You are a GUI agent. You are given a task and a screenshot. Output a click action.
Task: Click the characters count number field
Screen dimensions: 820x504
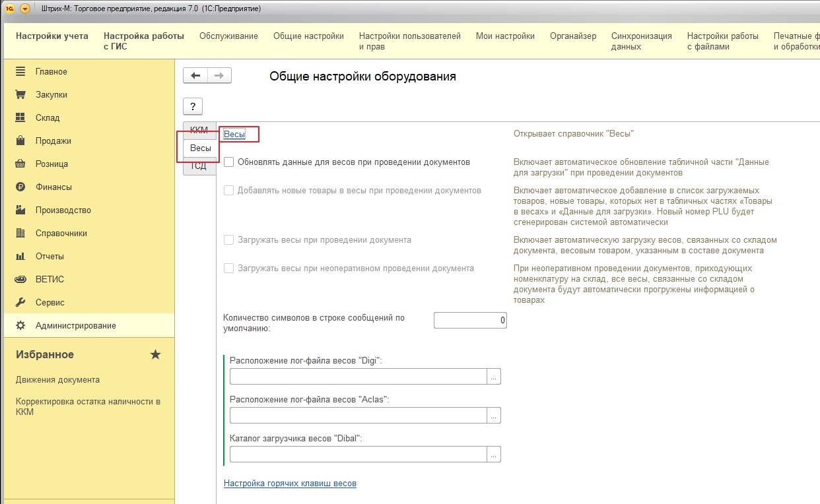pyautogui.click(x=469, y=321)
